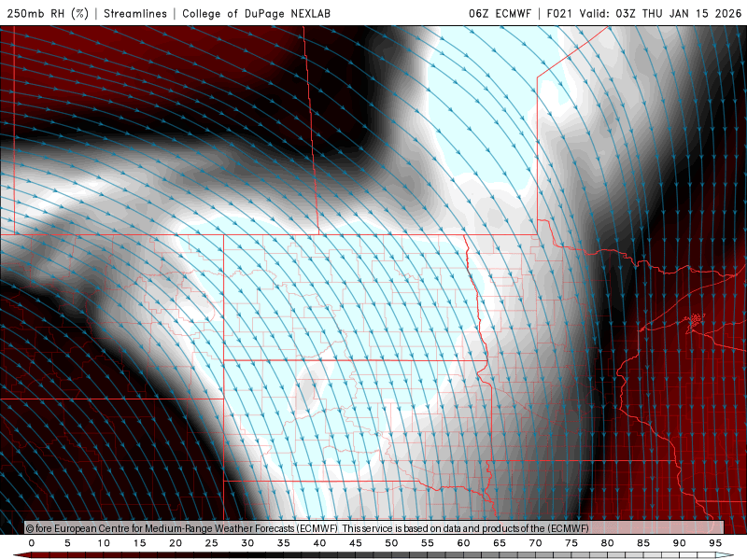
Task: Click colorbar label "40"
Action: pyautogui.click(x=319, y=543)
